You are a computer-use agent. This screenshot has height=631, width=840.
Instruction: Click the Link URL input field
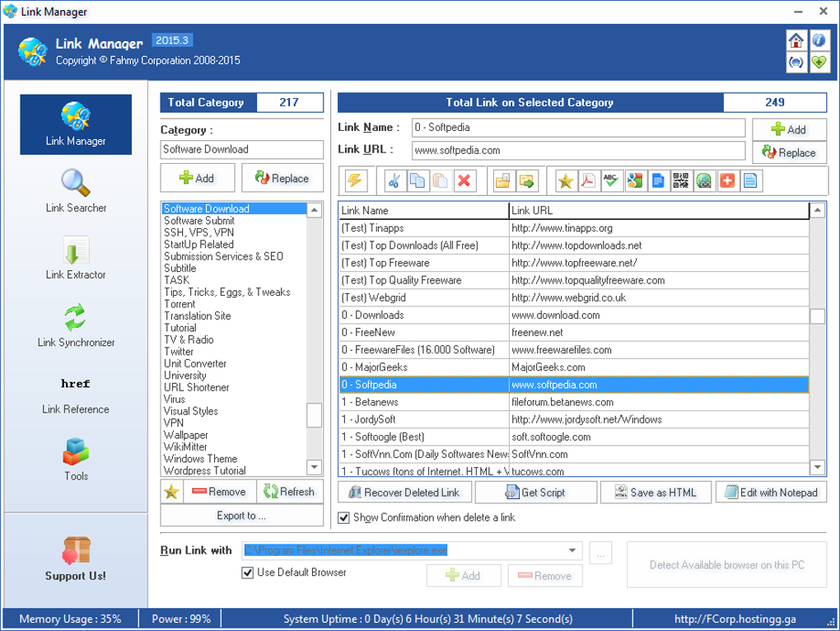579,151
